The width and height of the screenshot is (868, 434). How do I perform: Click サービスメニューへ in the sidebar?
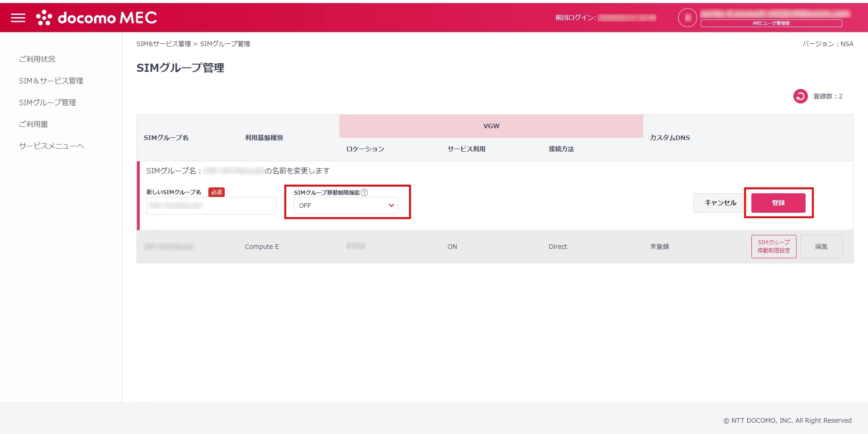pos(52,146)
